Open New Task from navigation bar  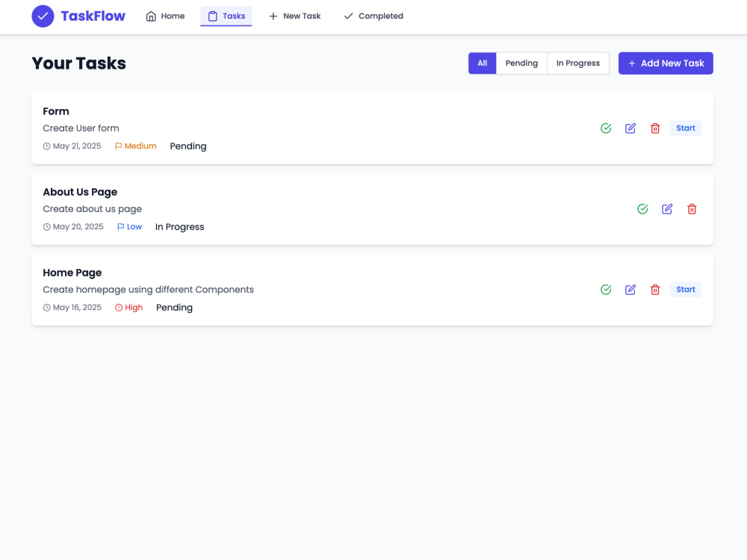(x=295, y=16)
